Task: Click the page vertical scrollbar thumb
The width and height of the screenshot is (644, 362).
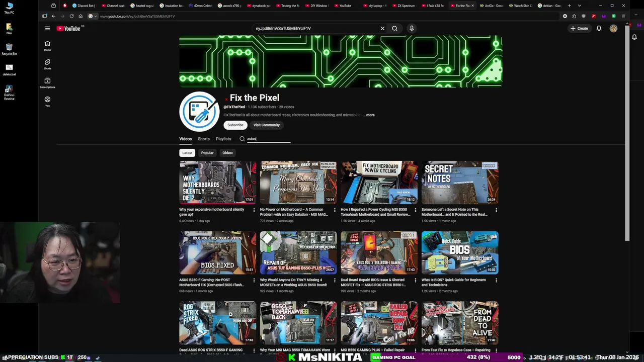Action: (626, 133)
